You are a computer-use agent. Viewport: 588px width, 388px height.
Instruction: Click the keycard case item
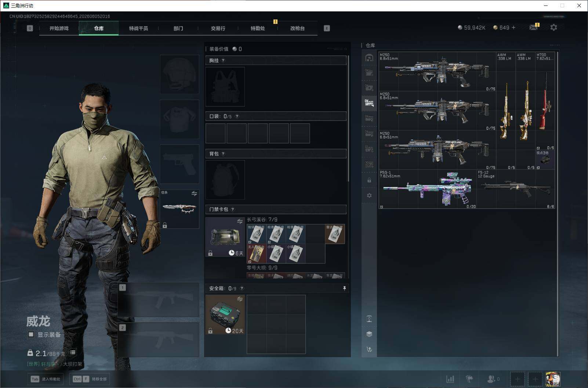[x=225, y=237]
